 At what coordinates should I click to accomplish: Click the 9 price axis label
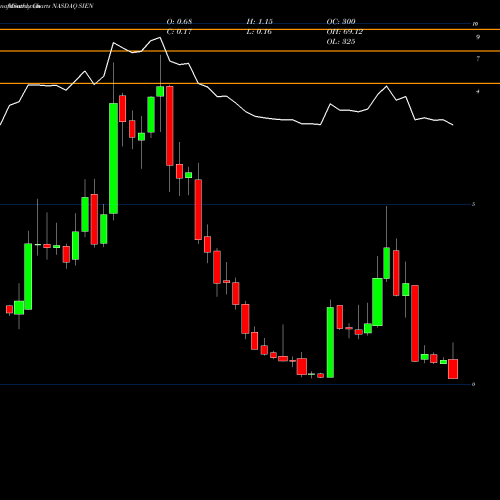(478, 37)
